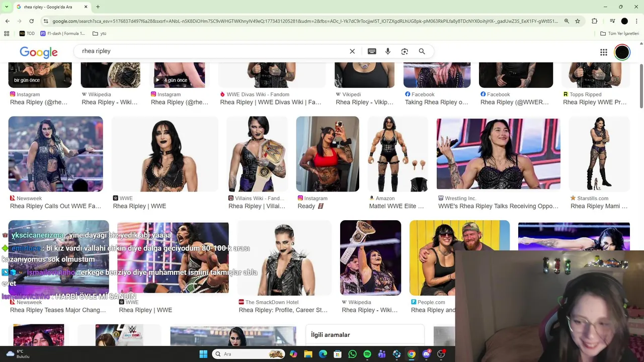Search by image with the Lens icon
The image size is (644, 362).
[x=405, y=51]
